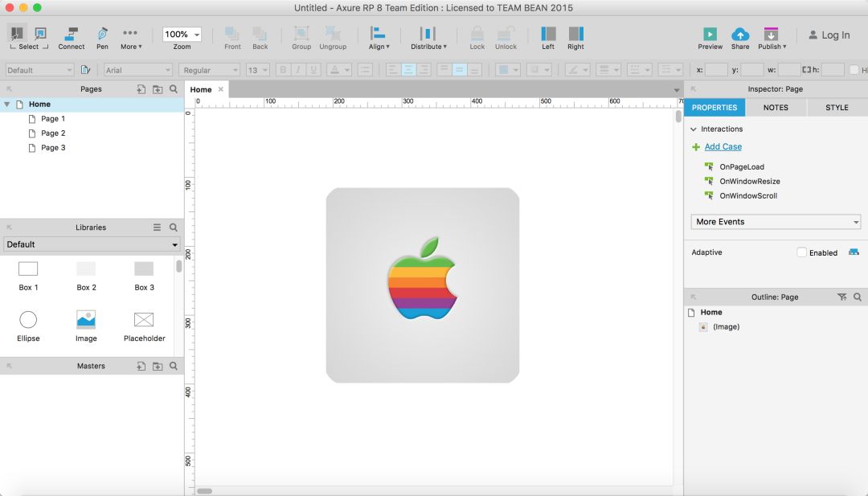The image size is (868, 496).
Task: Collapse the Interactions section
Action: [694, 129]
